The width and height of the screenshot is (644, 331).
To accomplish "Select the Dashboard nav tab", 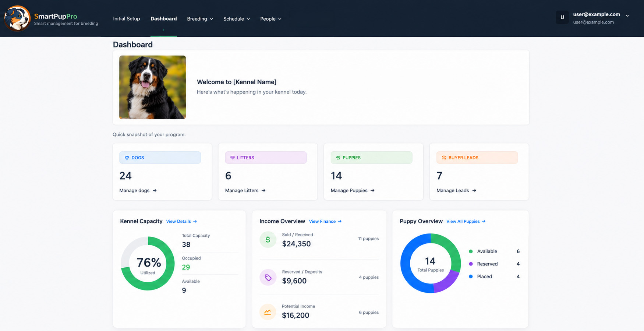I will (164, 19).
